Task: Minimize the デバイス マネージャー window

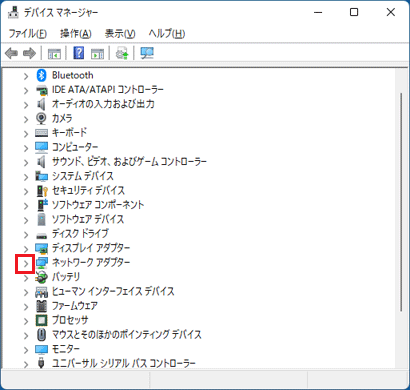Action: pyautogui.click(x=318, y=12)
